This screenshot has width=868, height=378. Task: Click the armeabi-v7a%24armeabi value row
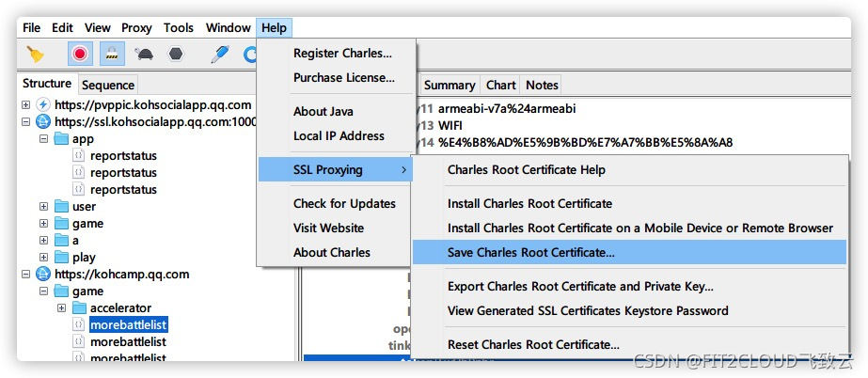[x=507, y=108]
